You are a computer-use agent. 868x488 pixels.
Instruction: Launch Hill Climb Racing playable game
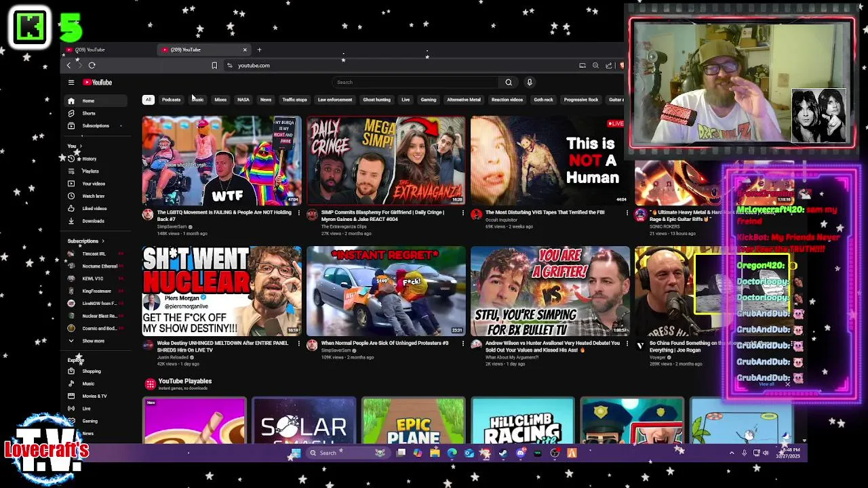pos(523,421)
